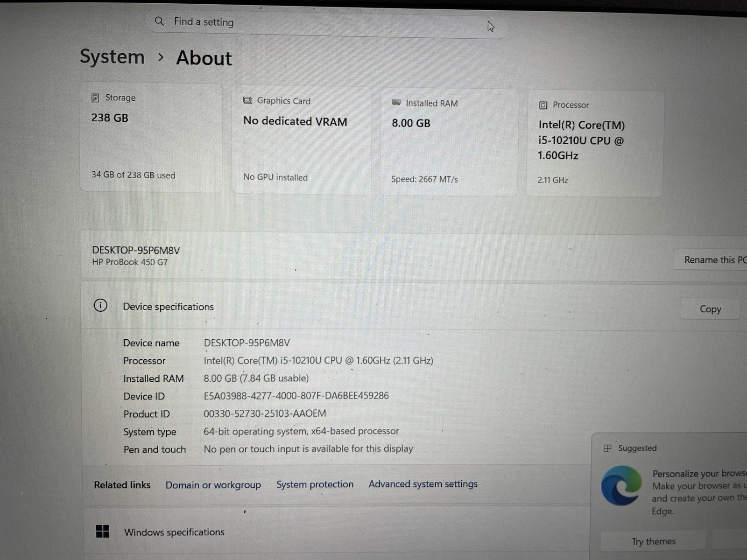
Task: Select the Processor specification value row
Action: [x=318, y=361]
